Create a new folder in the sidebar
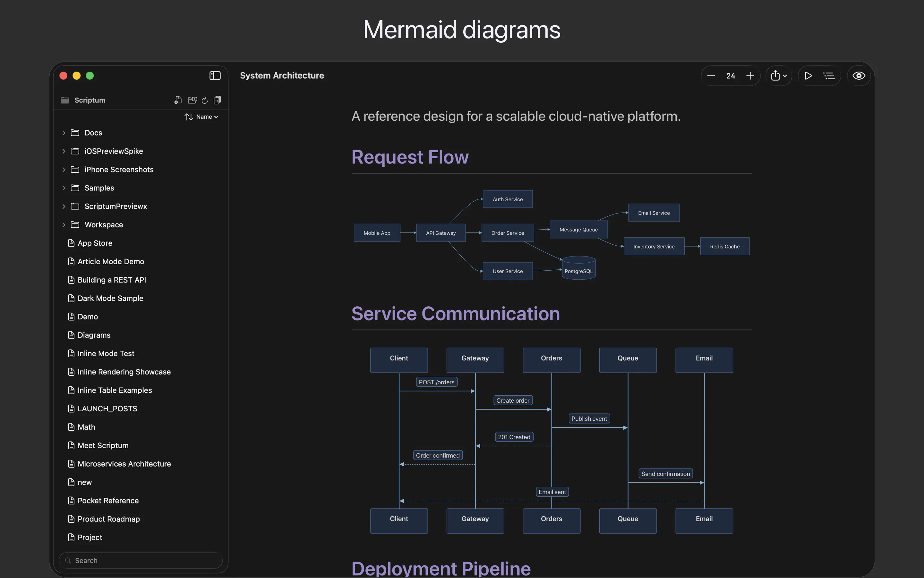 click(x=193, y=100)
